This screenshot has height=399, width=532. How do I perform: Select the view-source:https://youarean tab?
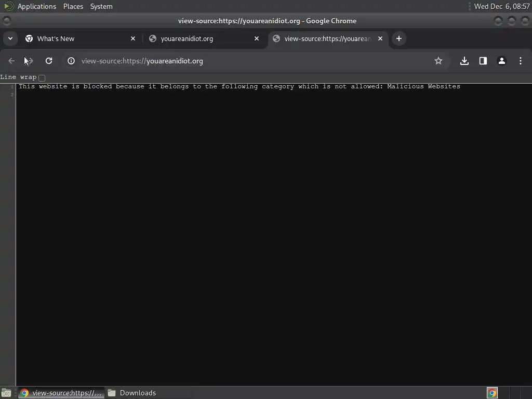pyautogui.click(x=328, y=38)
